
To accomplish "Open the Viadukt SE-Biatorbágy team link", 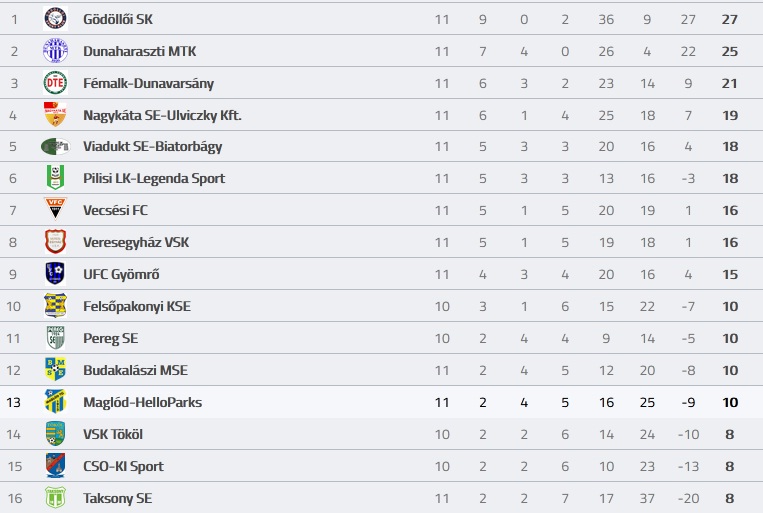I will pos(152,147).
